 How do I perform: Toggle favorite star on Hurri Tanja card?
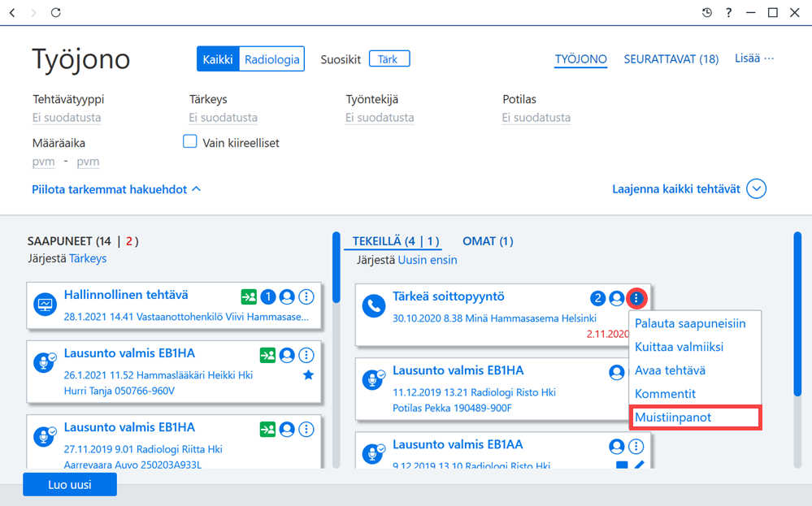pos(308,375)
